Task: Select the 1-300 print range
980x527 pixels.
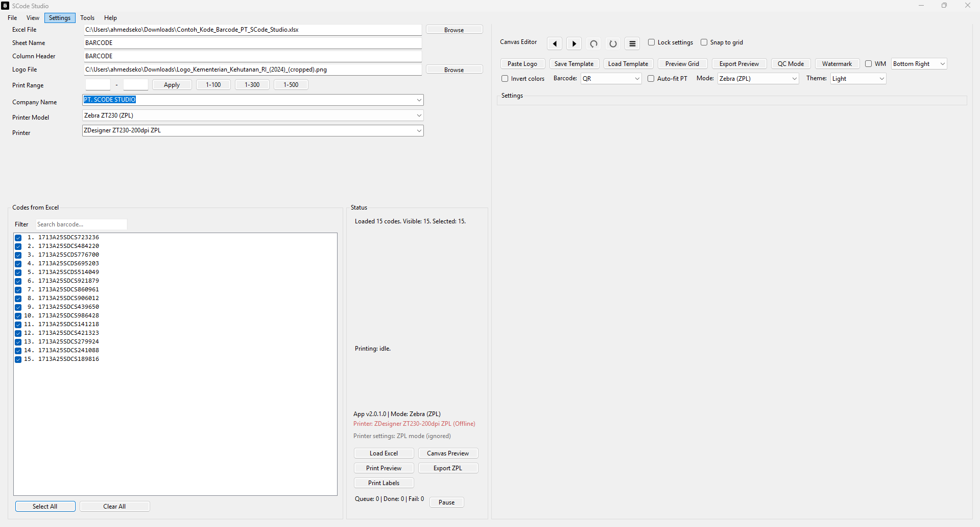Action: (252, 85)
